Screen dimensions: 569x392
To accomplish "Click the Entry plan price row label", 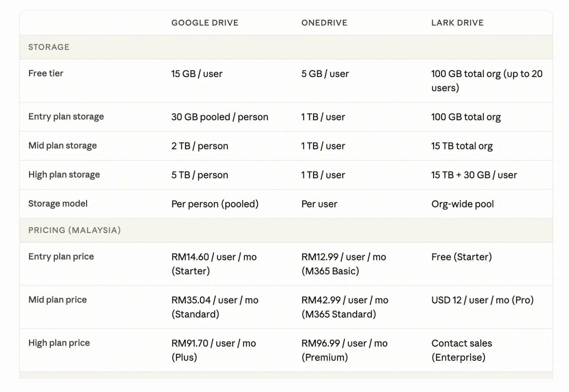I will [61, 256].
